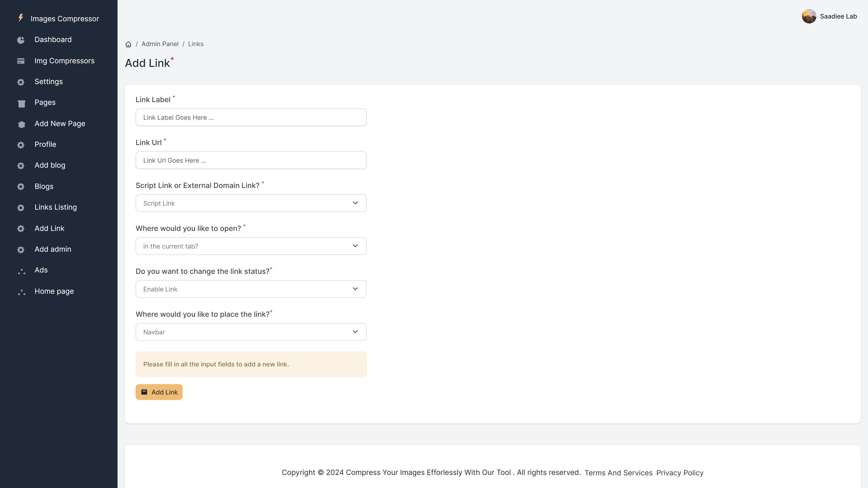Click the Links Listing gear icon

point(21,208)
